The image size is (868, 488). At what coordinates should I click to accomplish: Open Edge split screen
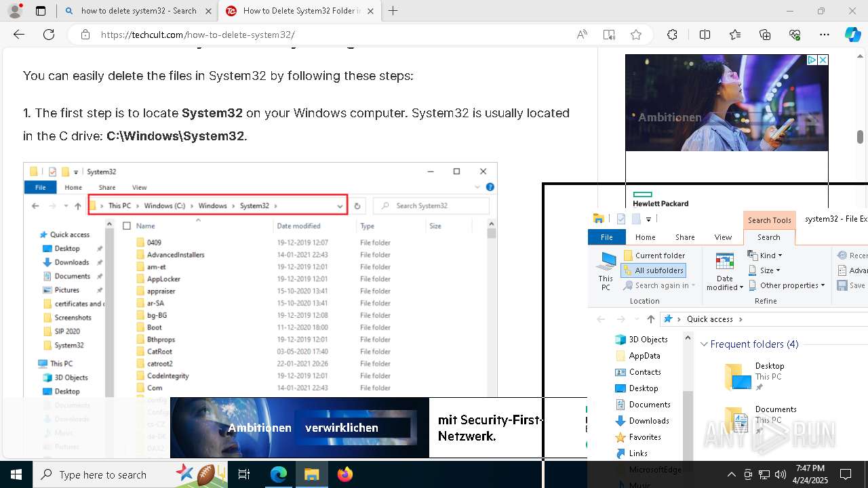pyautogui.click(x=705, y=35)
